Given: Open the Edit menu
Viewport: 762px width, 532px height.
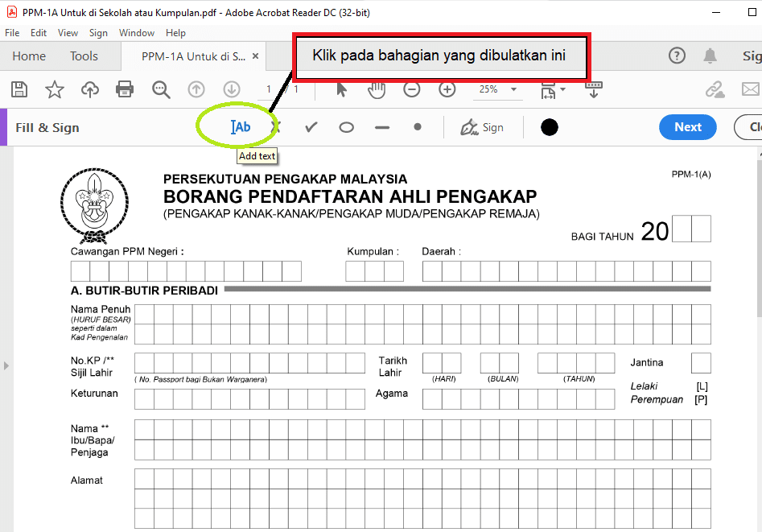Looking at the screenshot, I should [39, 32].
